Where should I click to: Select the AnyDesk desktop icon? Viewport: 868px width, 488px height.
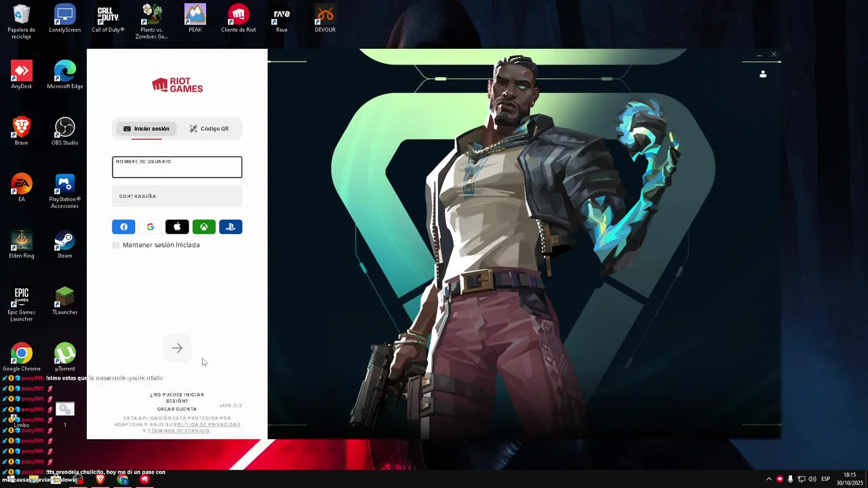click(x=22, y=75)
